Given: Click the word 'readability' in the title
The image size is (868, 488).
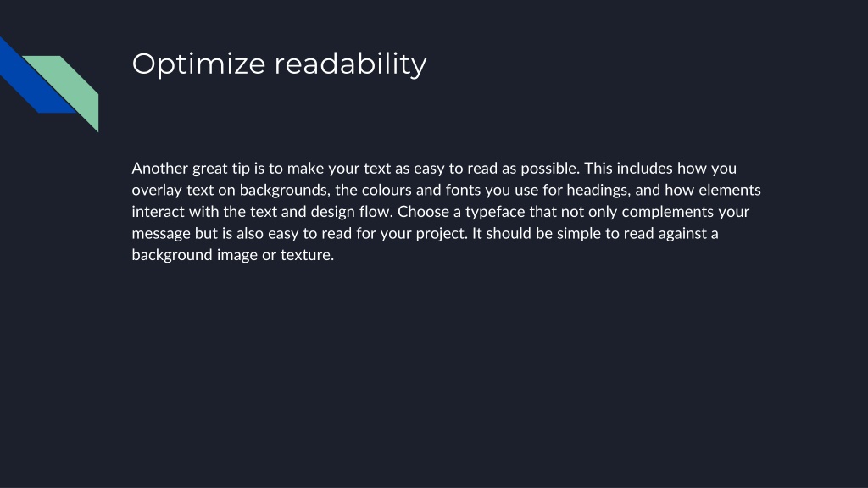Looking at the screenshot, I should (x=350, y=63).
